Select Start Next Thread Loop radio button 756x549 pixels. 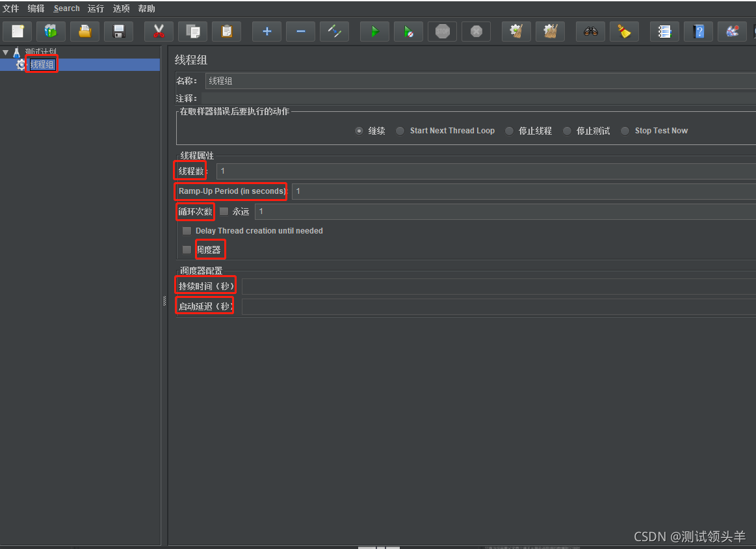[400, 131]
